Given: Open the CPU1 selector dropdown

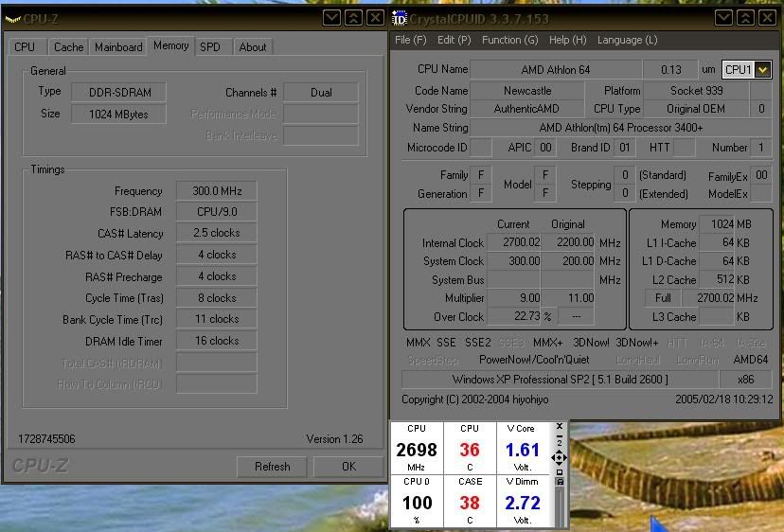Looking at the screenshot, I should pos(762,69).
